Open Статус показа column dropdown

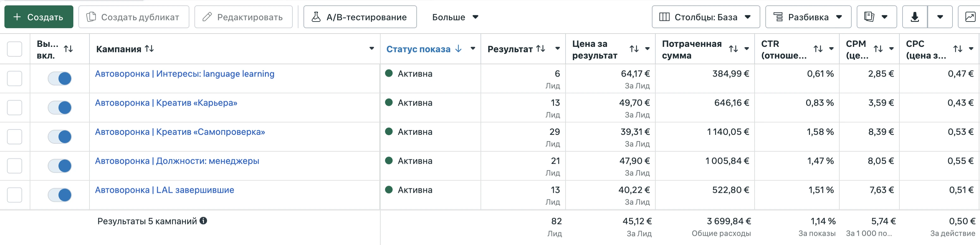(473, 48)
